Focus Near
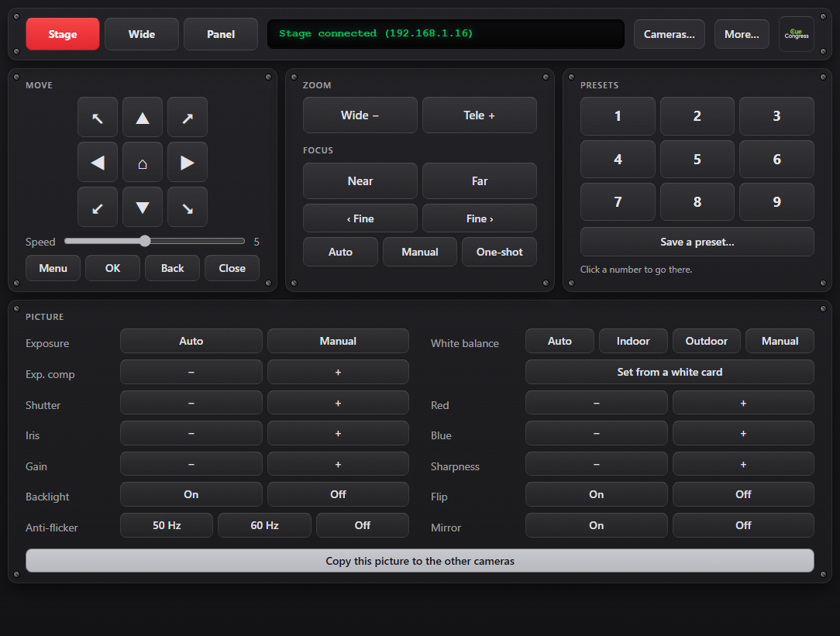Image resolution: width=840 pixels, height=636 pixels. point(360,181)
